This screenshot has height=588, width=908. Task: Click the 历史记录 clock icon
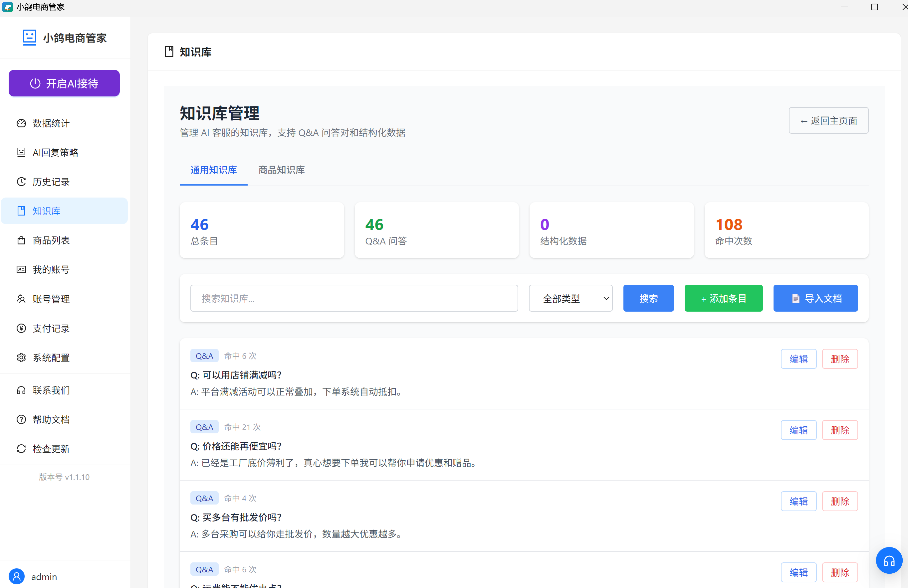[x=21, y=182]
